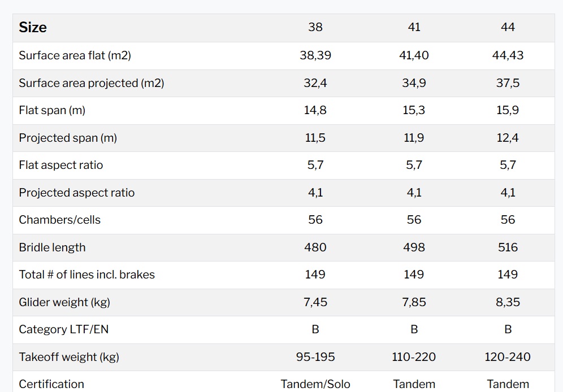Click the Chambers/cells row label

click(x=59, y=220)
